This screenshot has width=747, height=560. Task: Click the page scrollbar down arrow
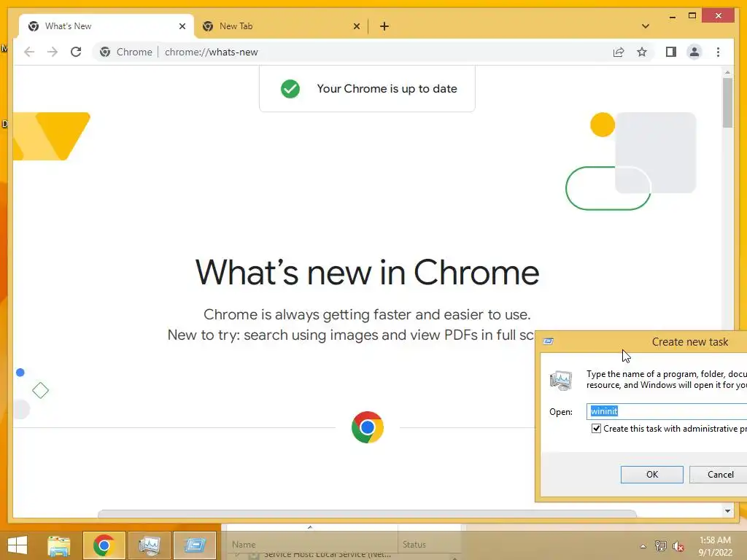(727, 511)
